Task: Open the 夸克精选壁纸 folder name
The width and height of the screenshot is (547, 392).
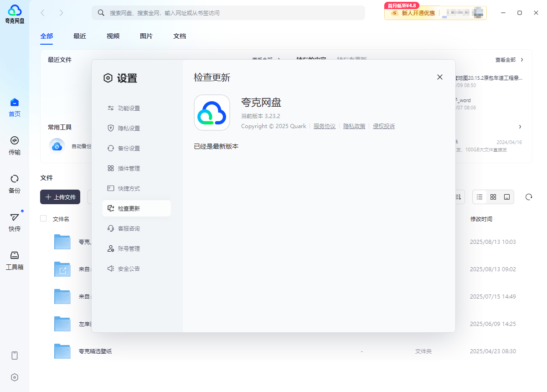Action: click(x=95, y=351)
